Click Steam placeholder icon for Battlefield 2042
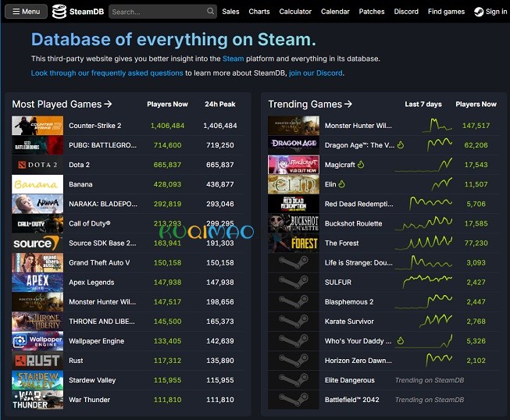The width and height of the screenshot is (510, 420). tap(294, 400)
